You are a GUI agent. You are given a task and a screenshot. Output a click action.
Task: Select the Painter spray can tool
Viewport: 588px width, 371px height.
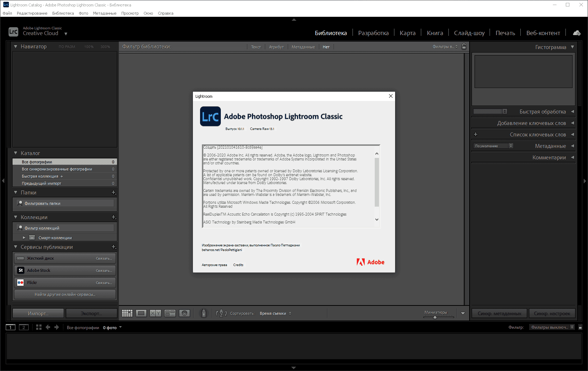[x=204, y=313]
